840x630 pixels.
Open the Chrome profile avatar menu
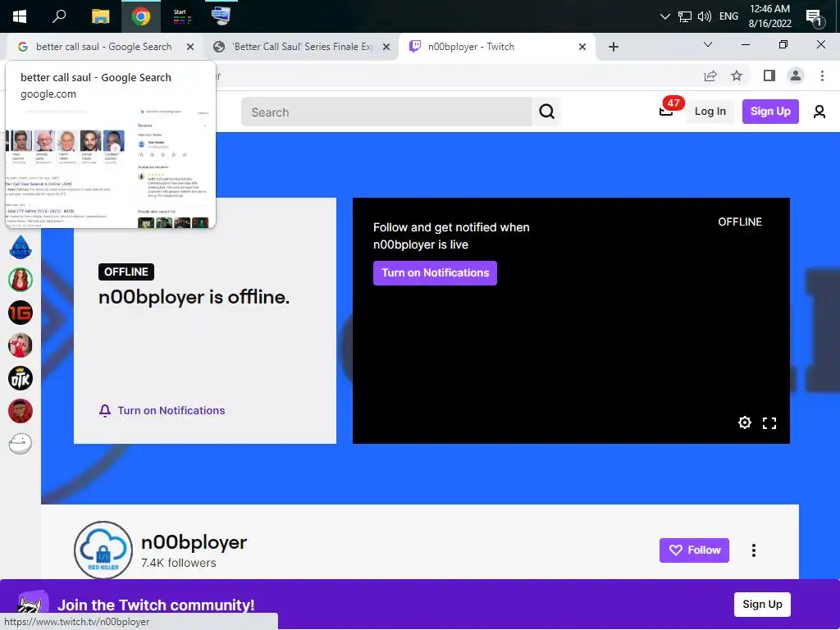pyautogui.click(x=796, y=75)
